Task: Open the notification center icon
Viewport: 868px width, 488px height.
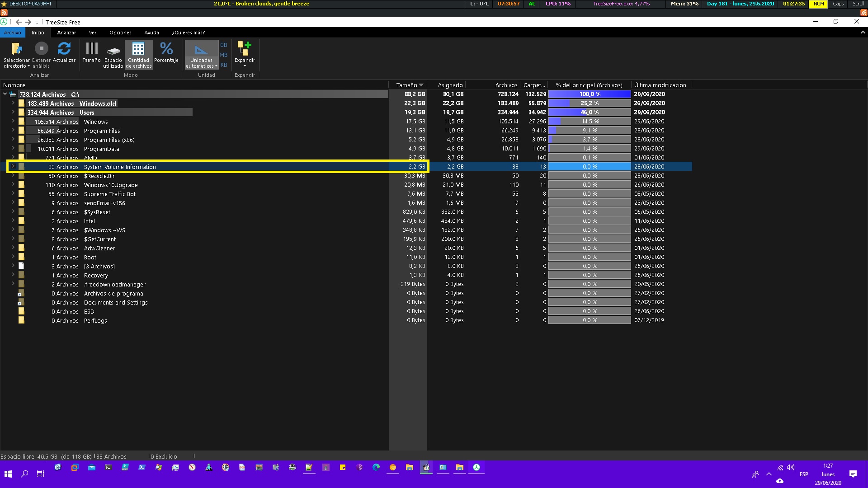Action: (853, 474)
